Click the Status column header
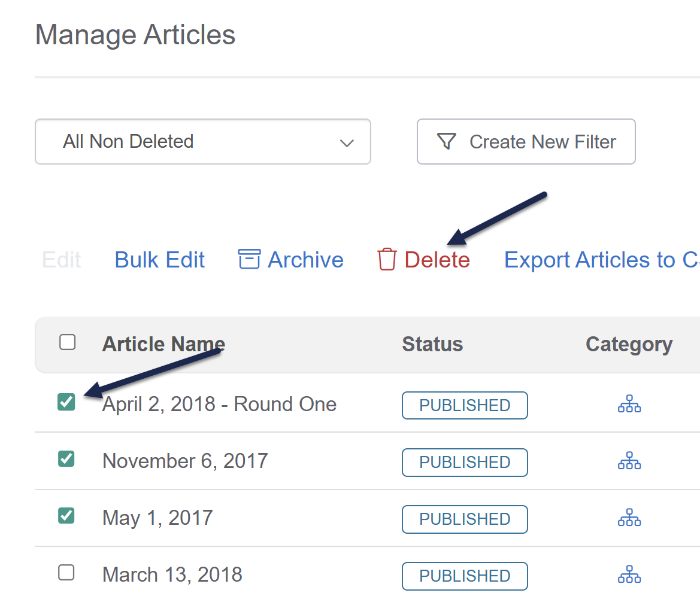This screenshot has width=700, height=602. 432,344
